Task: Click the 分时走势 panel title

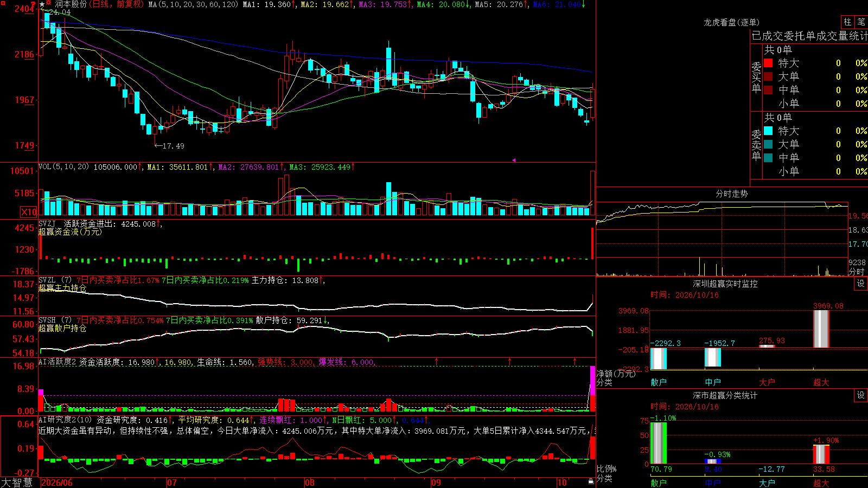Action: point(731,194)
